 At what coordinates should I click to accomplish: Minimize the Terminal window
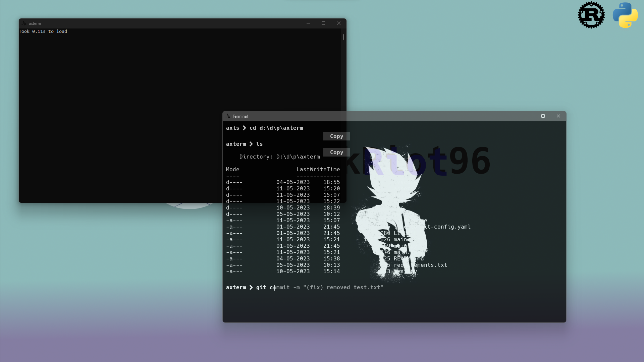(x=528, y=116)
